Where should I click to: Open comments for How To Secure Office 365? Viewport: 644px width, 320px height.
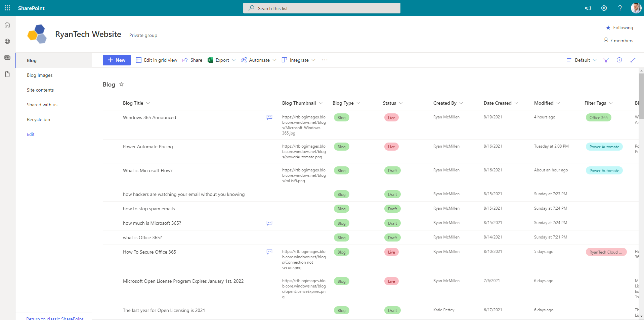pos(269,252)
